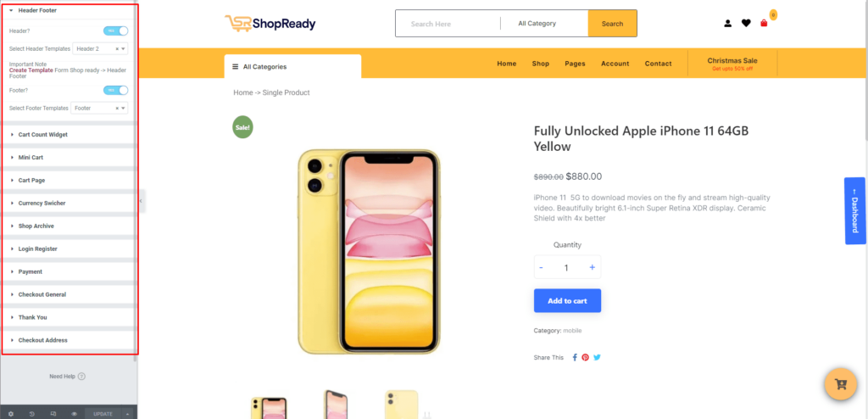This screenshot has width=868, height=419.
Task: Click the Create Template link
Action: coord(31,70)
